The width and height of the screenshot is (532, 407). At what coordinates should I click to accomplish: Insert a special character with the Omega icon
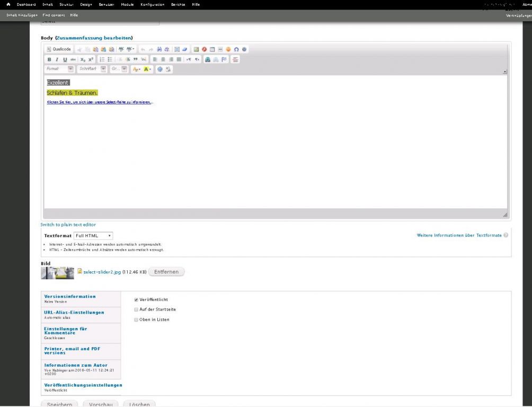click(236, 49)
